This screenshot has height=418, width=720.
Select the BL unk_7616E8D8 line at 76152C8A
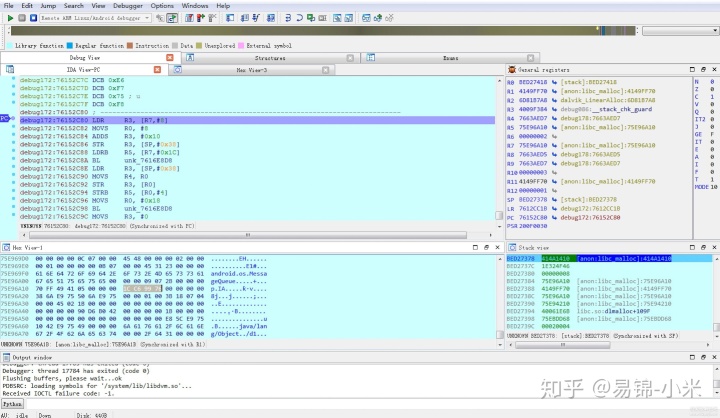(256, 160)
